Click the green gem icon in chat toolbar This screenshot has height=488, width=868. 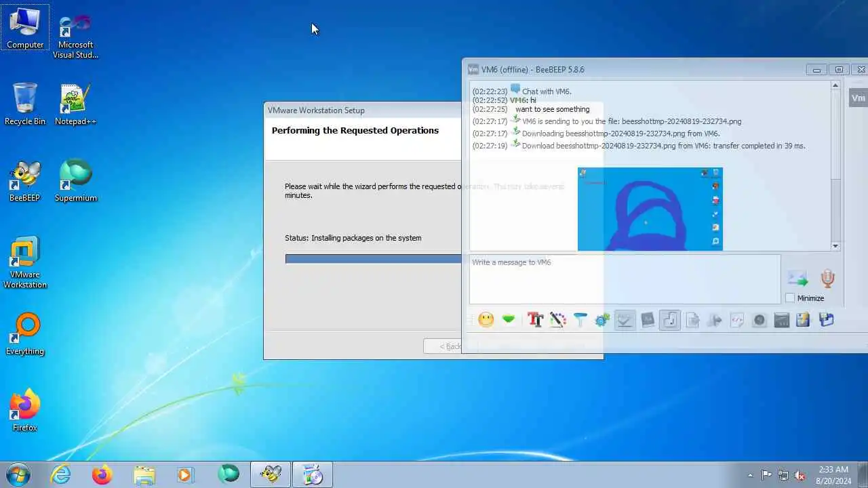click(509, 319)
